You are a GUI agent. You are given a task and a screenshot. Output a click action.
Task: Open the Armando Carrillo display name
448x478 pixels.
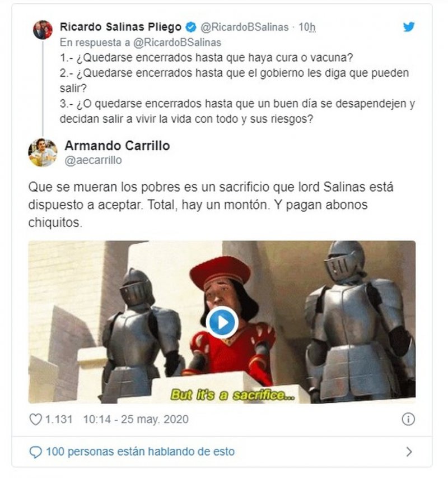[x=117, y=146]
